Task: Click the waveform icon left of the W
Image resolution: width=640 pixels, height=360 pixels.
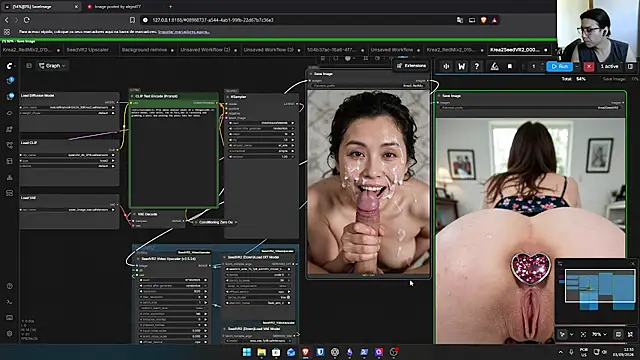Action: click(446, 66)
